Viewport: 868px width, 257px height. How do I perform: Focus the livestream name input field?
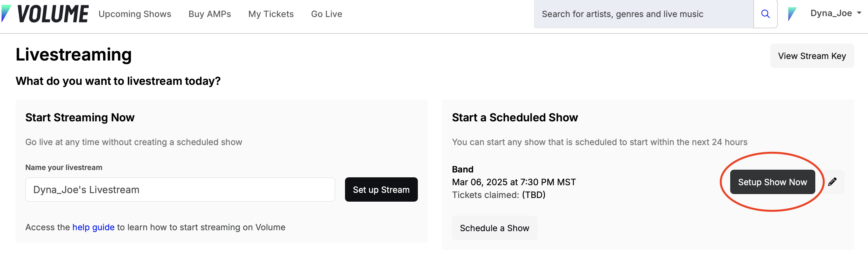tap(180, 189)
